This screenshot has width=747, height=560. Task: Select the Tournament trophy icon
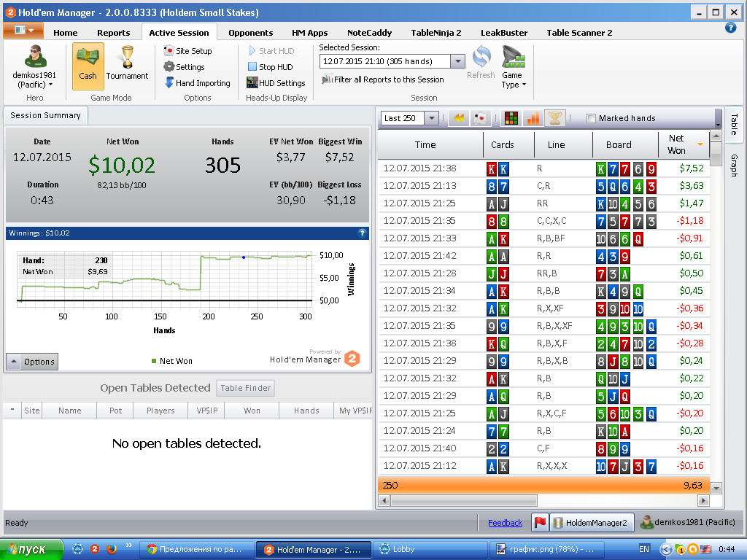[x=127, y=63]
